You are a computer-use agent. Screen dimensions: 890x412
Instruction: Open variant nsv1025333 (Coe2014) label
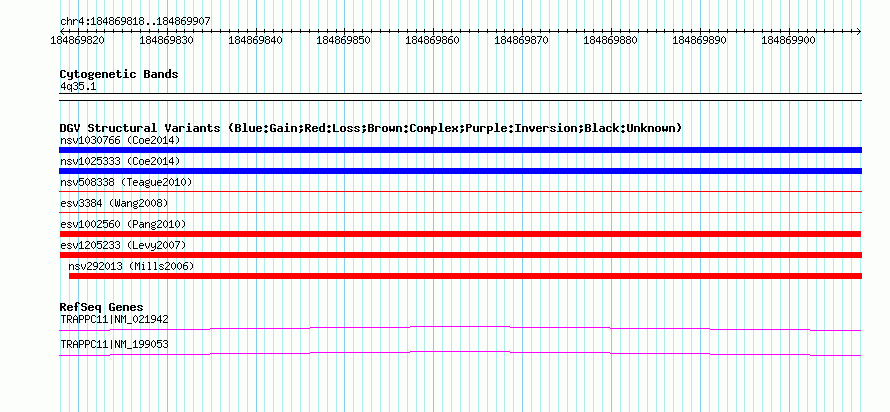[x=120, y=161]
